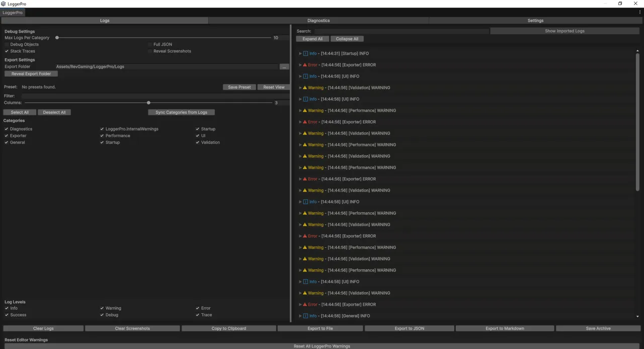Select the LoggerPro window tab
The image size is (644, 349).
(x=13, y=13)
